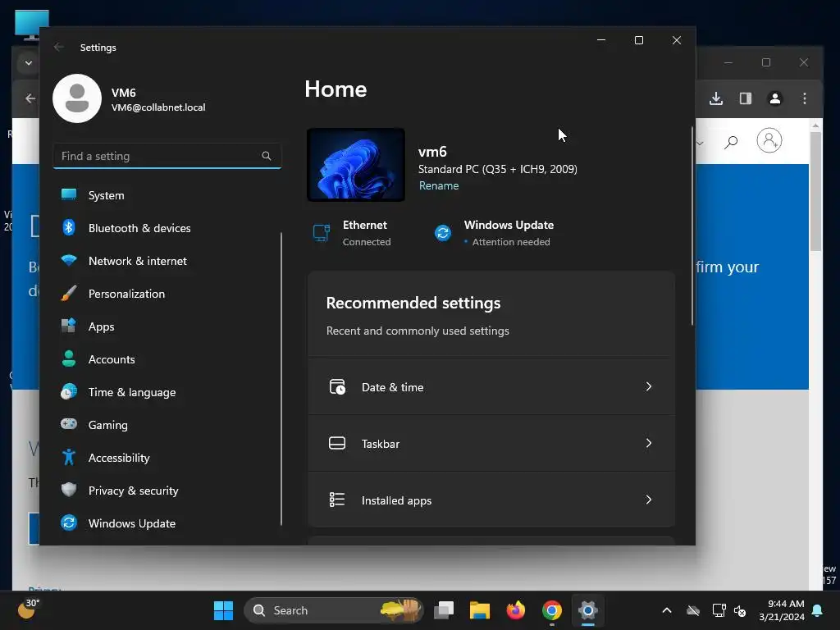Open the Personalization paintbrush icon
This screenshot has width=840, height=630.
click(x=69, y=293)
